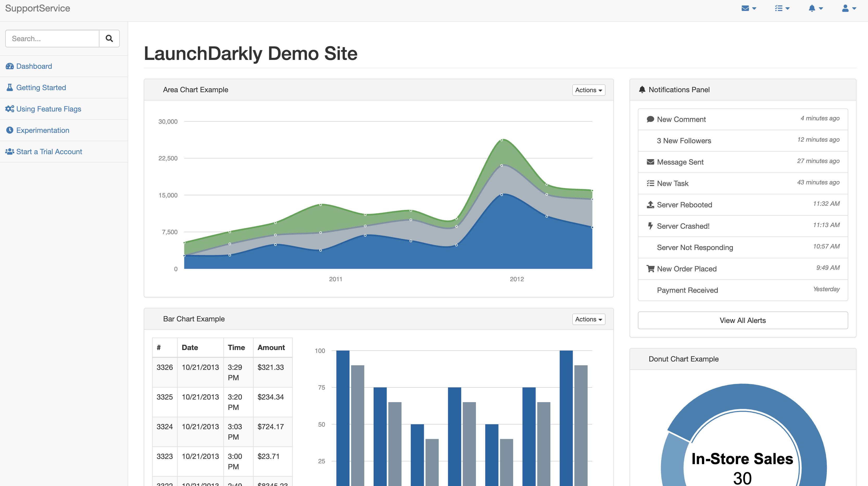Select amount $234.34 cell

click(273, 402)
